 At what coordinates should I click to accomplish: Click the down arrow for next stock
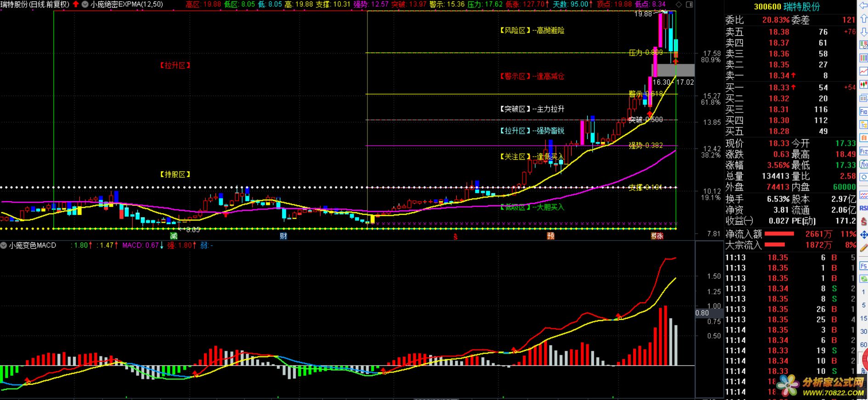tap(863, 32)
